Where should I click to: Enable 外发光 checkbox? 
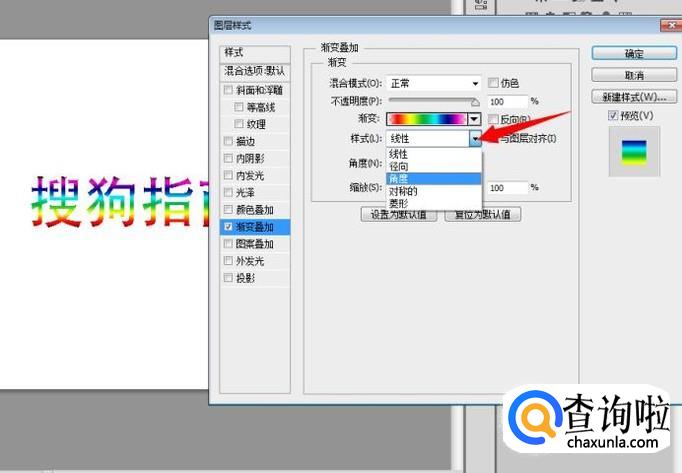[x=228, y=261]
